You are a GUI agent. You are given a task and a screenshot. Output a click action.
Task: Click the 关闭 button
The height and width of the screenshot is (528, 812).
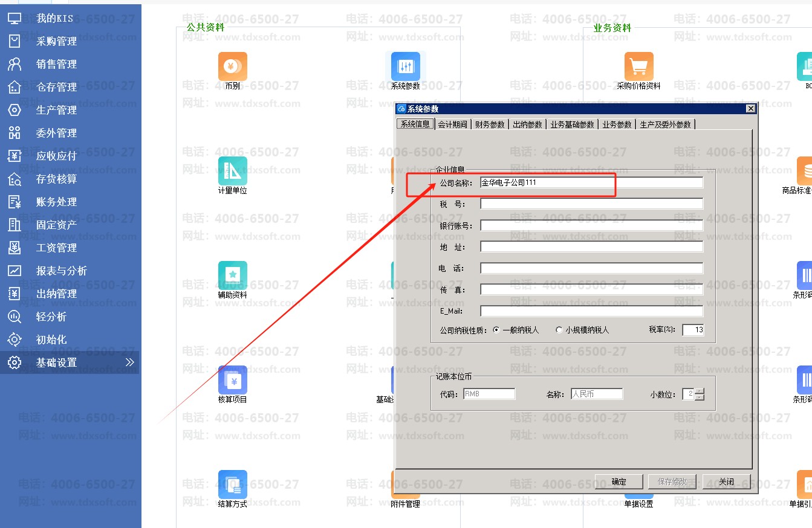[x=726, y=481]
